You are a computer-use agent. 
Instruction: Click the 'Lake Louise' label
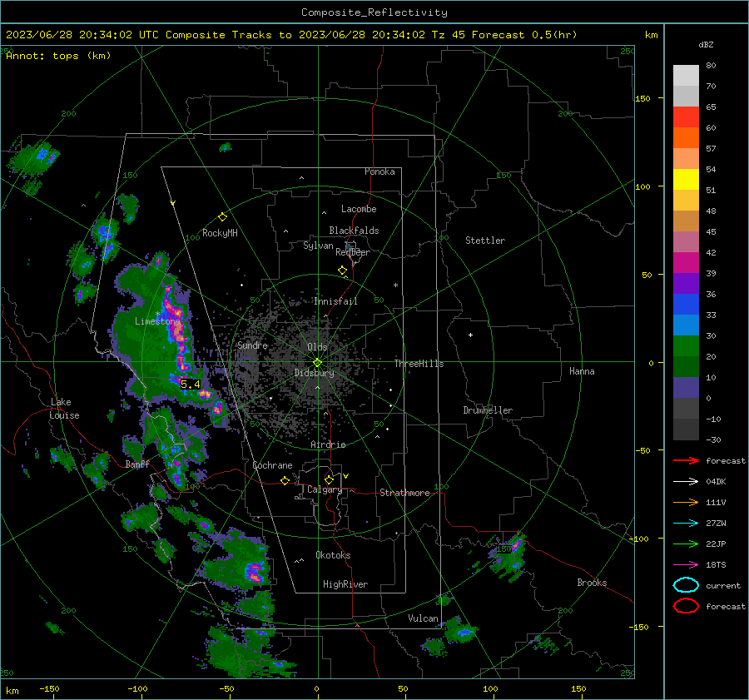[x=65, y=409]
